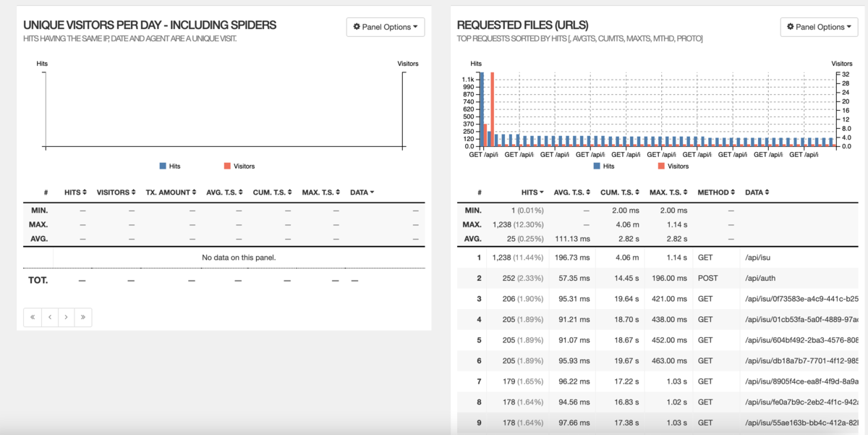Expand DATA column dropdown in Unique Visitors table
This screenshot has width=868, height=435.
coord(362,193)
